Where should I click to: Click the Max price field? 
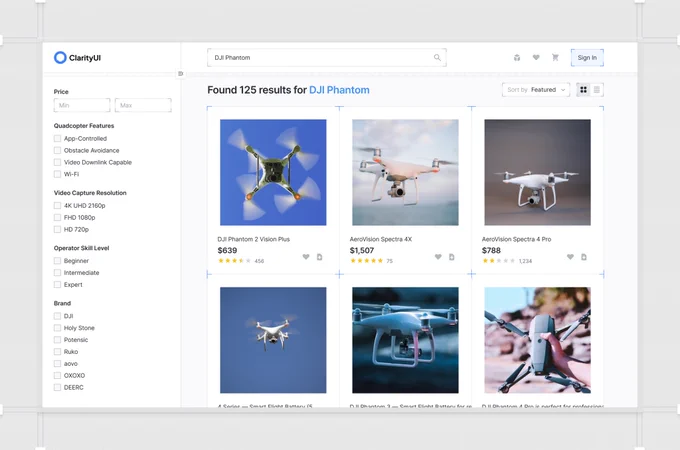(143, 105)
